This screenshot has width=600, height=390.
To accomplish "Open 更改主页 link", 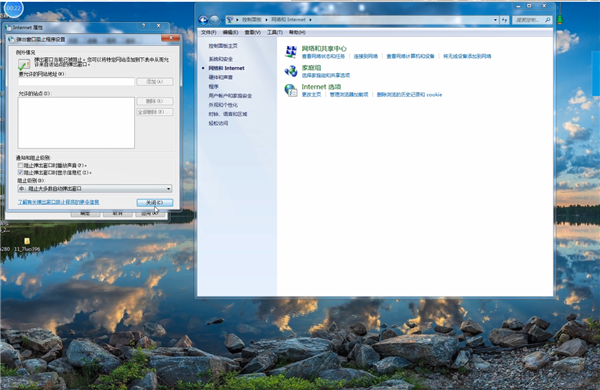I will (x=311, y=95).
